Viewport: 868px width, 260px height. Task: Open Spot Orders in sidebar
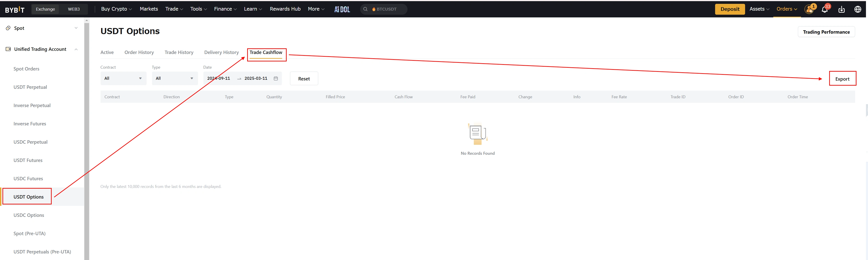click(26, 69)
